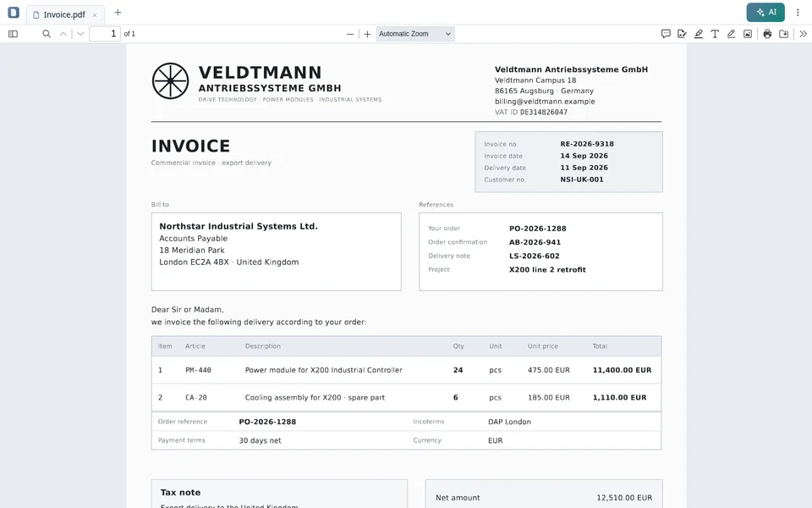Click the CA-20 article code
Image resolution: width=812 pixels, height=508 pixels.
(x=195, y=398)
